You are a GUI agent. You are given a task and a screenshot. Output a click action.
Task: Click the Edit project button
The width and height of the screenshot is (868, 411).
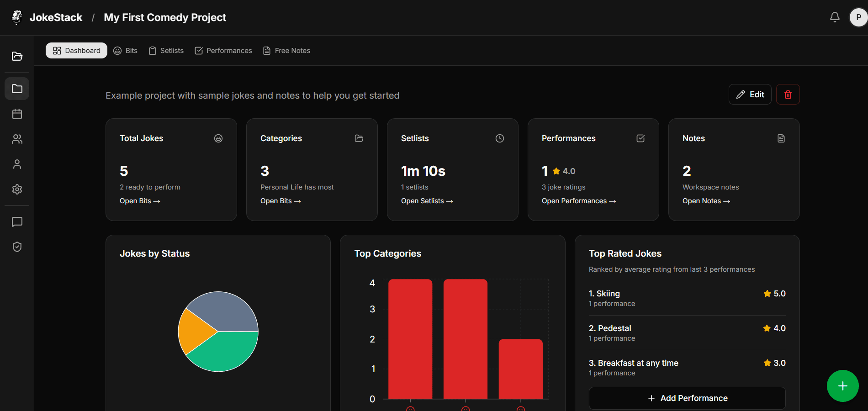[x=750, y=95]
